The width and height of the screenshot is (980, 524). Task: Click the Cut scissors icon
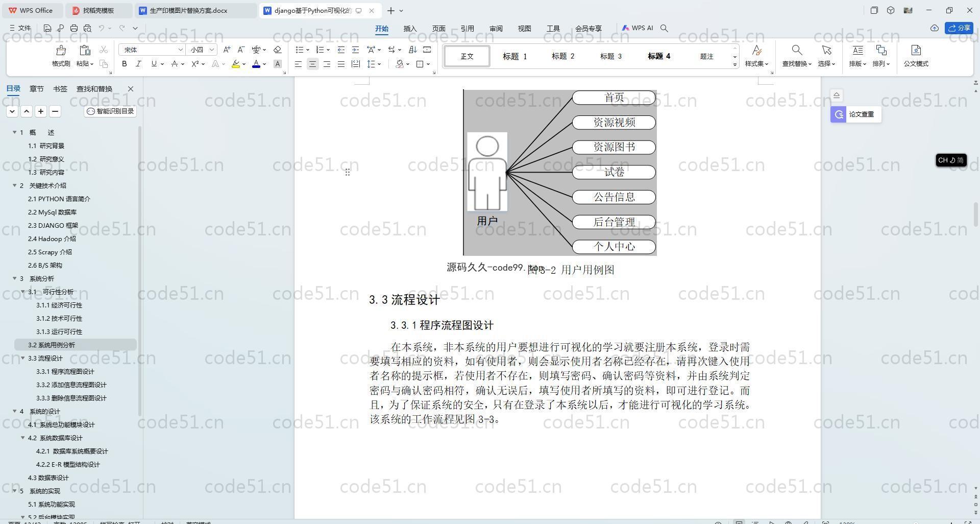104,50
